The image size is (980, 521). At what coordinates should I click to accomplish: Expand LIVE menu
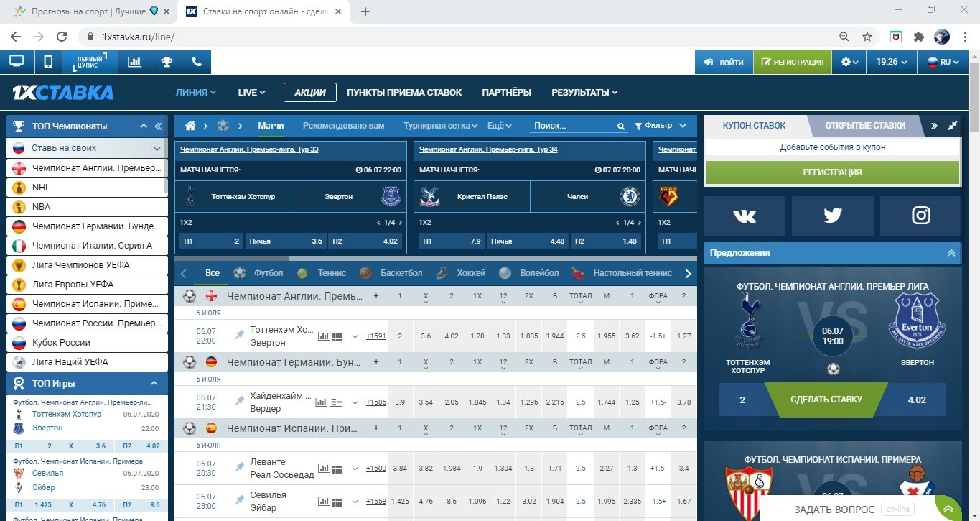(252, 93)
